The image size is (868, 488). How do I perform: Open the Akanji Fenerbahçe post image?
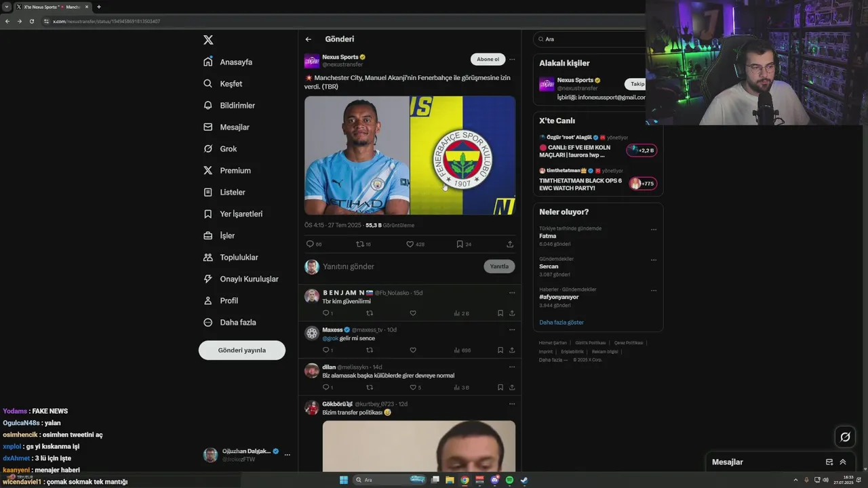pos(410,155)
